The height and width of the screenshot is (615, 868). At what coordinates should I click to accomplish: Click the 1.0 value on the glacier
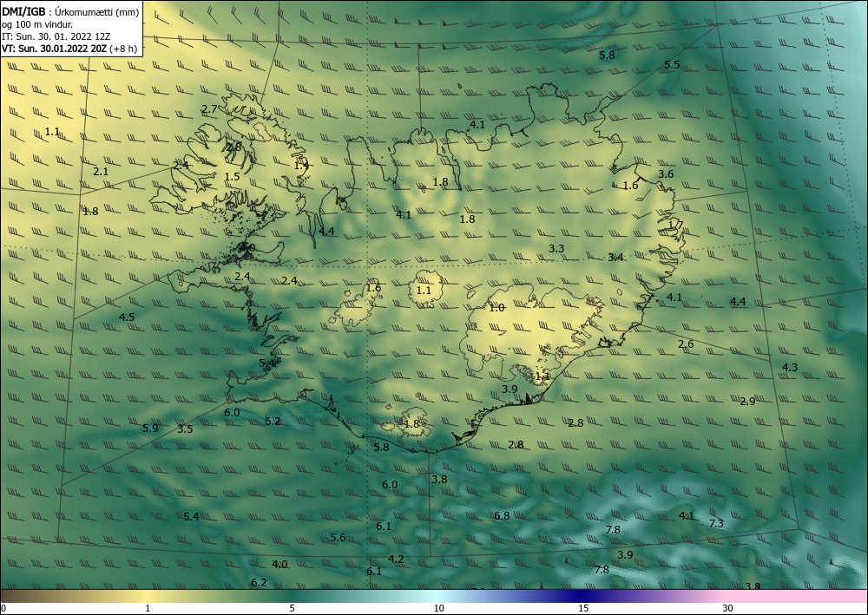(496, 307)
